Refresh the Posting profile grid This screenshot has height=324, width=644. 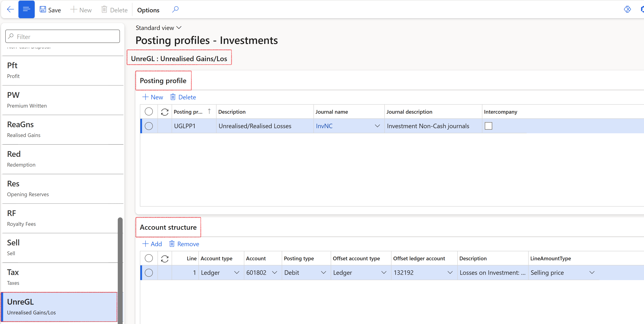point(165,112)
